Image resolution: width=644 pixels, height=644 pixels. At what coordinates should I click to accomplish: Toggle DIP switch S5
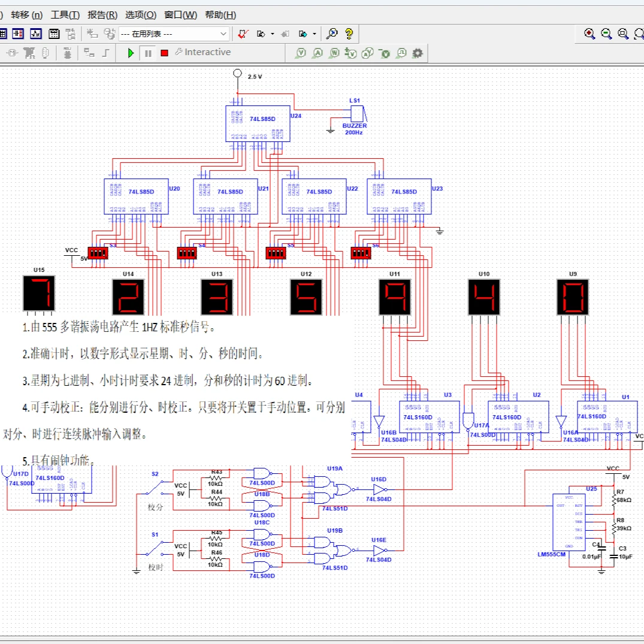pos(276,253)
